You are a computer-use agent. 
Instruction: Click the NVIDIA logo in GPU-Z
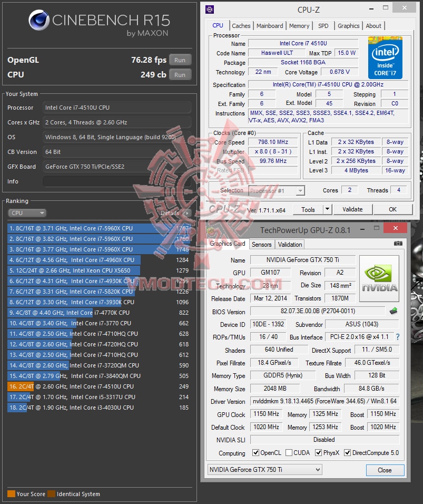click(379, 279)
